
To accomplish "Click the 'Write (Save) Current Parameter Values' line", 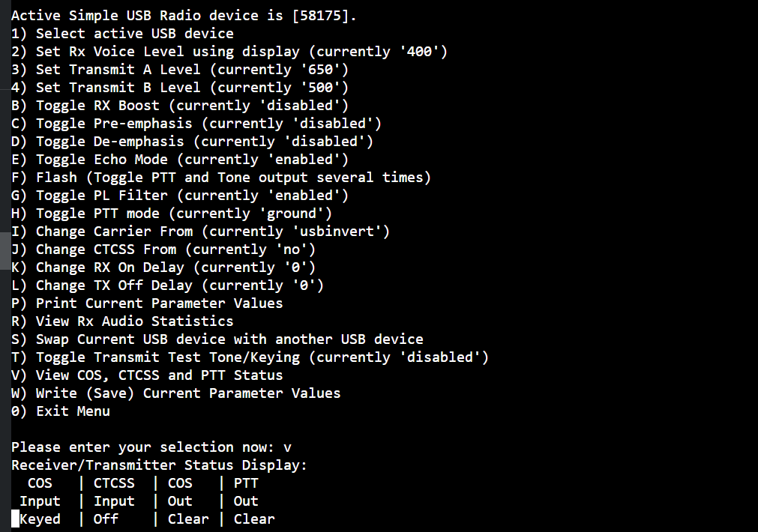I will (176, 393).
